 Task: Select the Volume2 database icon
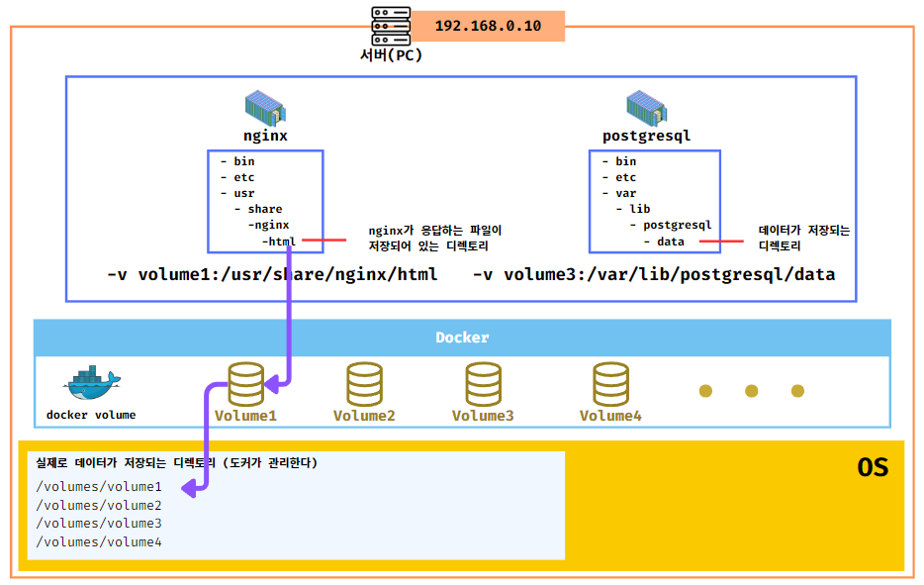pyautogui.click(x=364, y=384)
